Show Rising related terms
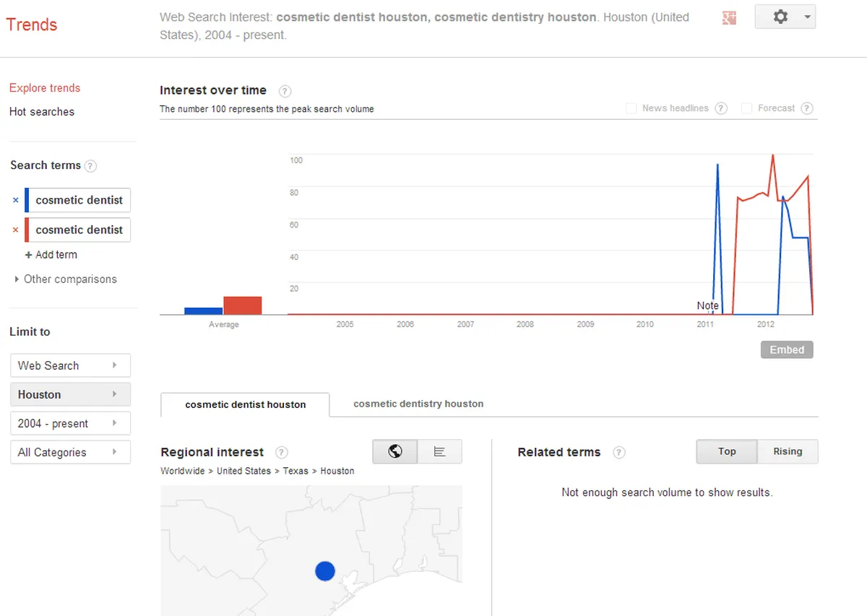 click(x=788, y=451)
